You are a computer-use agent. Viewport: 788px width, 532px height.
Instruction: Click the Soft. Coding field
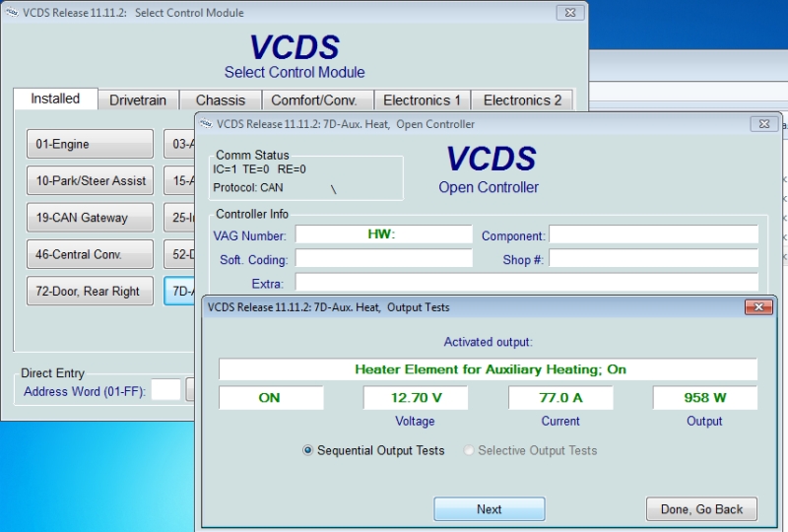(383, 258)
